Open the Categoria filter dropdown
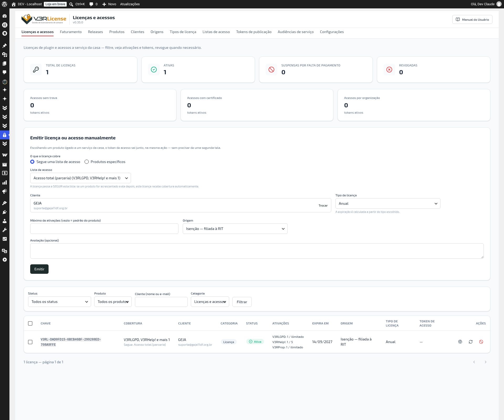 (x=210, y=302)
